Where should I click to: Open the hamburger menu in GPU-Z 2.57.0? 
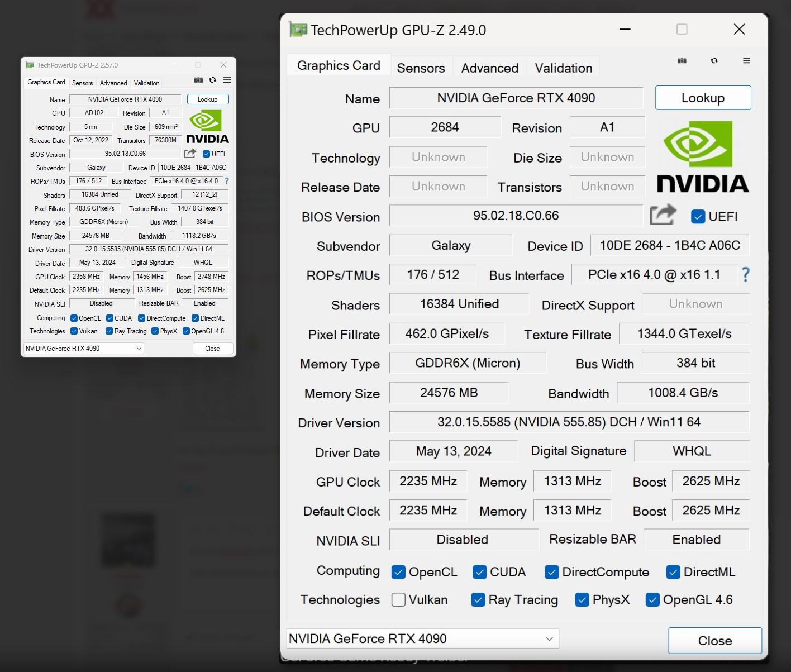pos(227,80)
